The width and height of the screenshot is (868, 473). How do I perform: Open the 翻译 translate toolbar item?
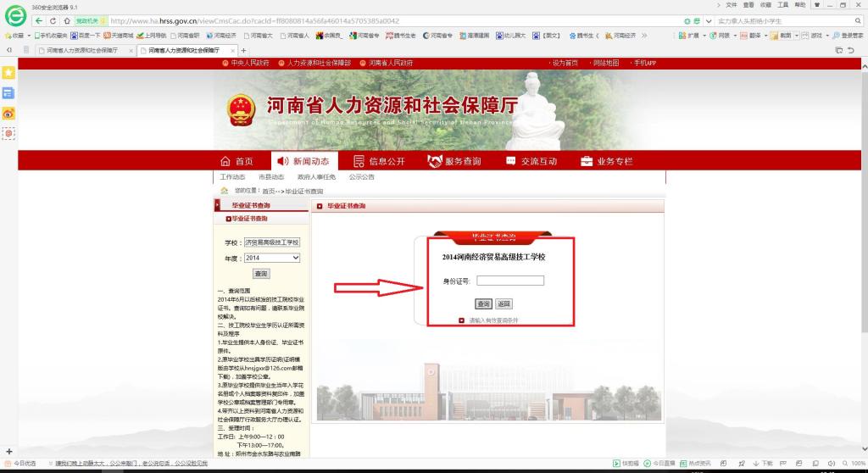tap(751, 36)
